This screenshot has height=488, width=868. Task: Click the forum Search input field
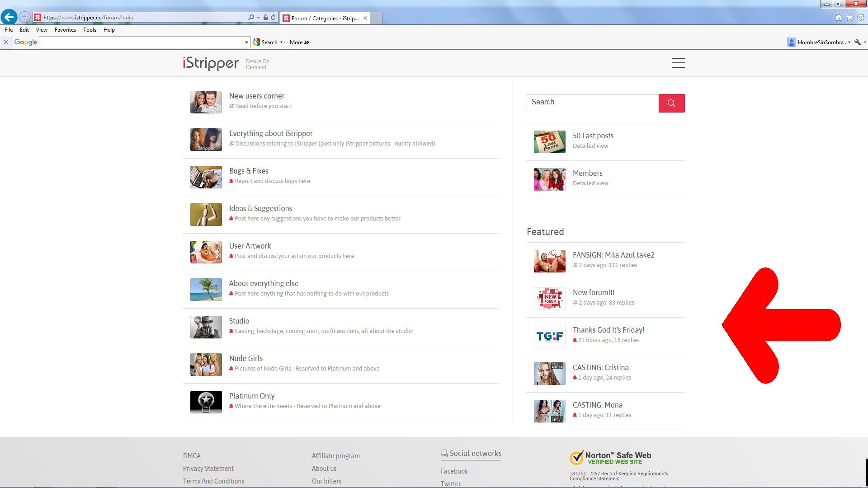click(x=592, y=102)
